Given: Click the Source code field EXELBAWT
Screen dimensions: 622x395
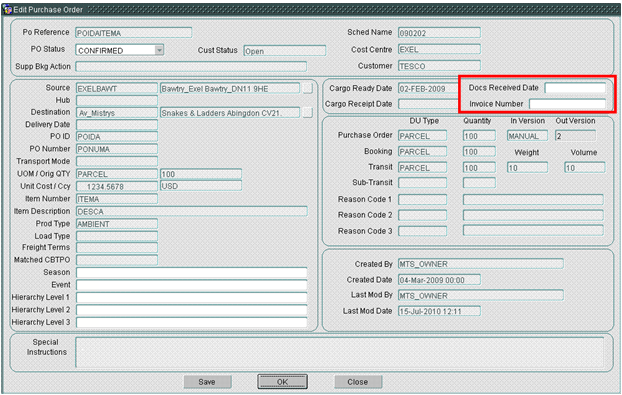Looking at the screenshot, I should point(117,88).
